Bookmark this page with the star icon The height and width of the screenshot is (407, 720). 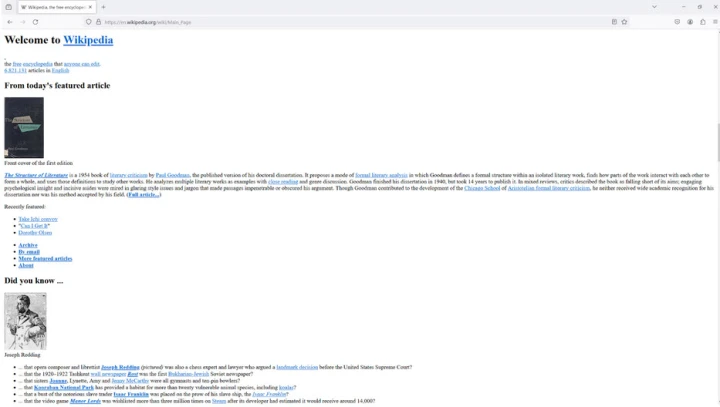pos(624,22)
